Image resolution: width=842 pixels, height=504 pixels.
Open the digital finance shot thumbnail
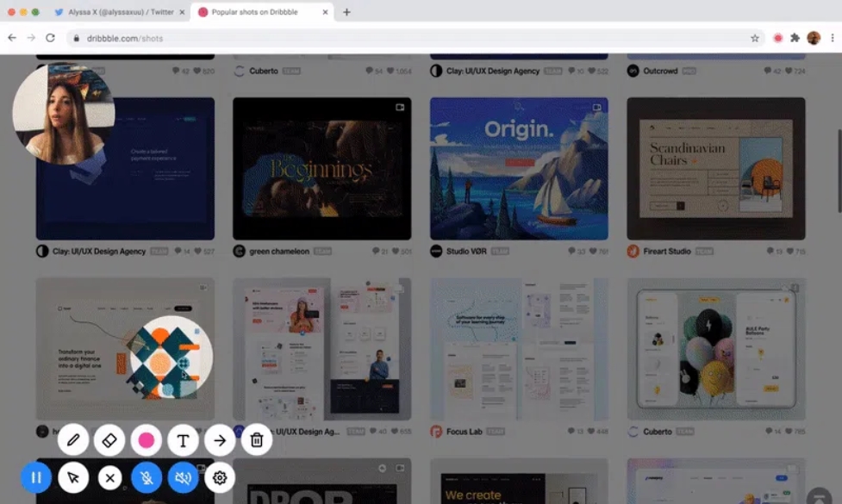pos(125,349)
